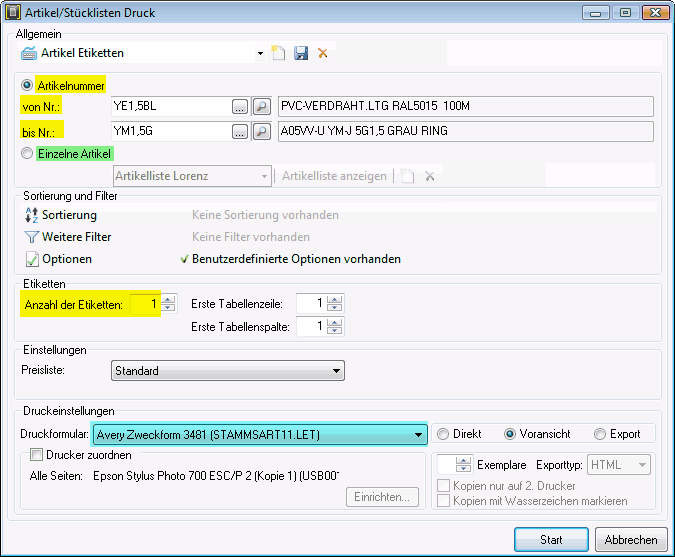Close the Artikel/Stücklisten Druck window

[x=655, y=12]
